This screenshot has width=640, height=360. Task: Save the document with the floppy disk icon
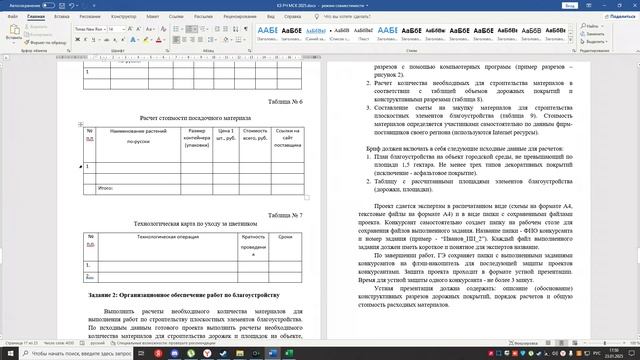62,6
